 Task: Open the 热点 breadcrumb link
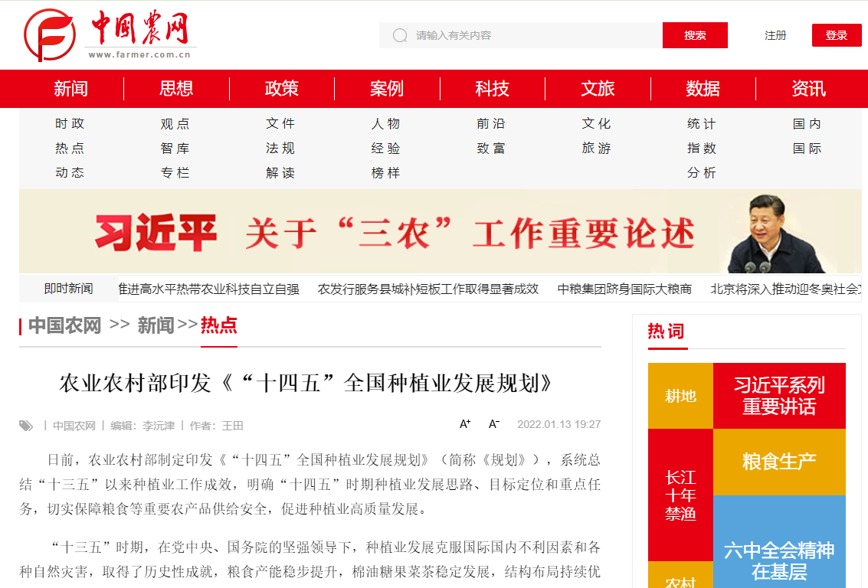tap(219, 325)
